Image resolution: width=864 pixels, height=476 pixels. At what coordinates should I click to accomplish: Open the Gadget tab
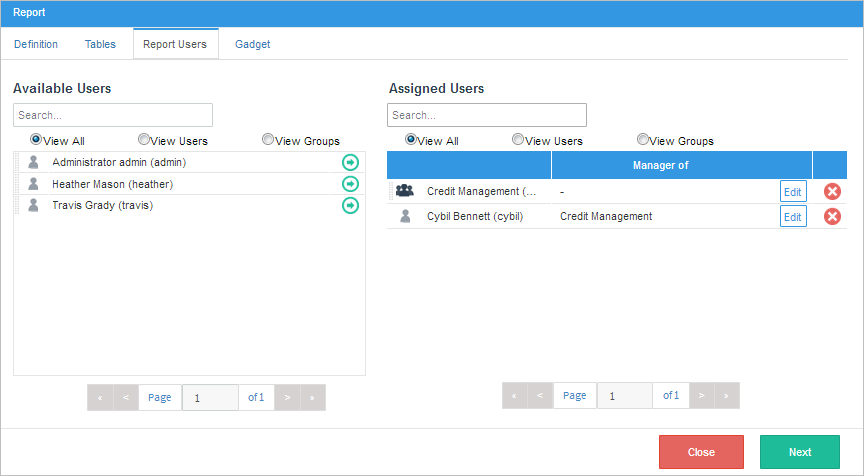(x=252, y=44)
